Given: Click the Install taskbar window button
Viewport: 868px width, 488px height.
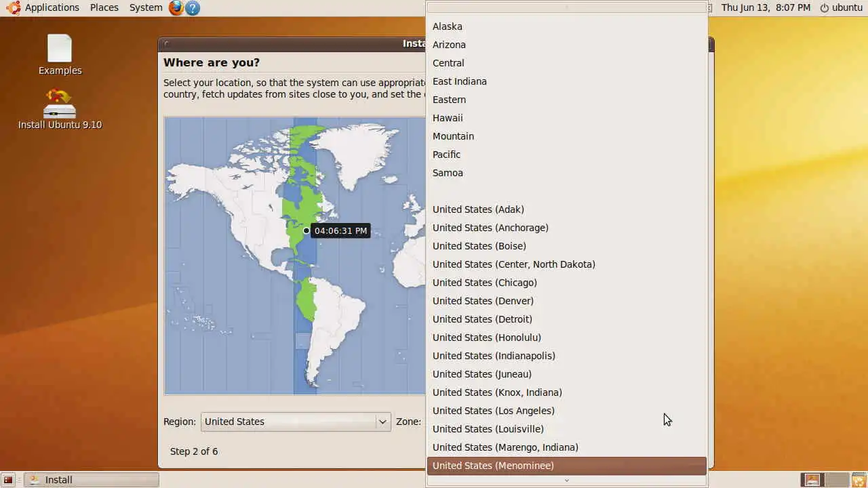Looking at the screenshot, I should (x=92, y=480).
